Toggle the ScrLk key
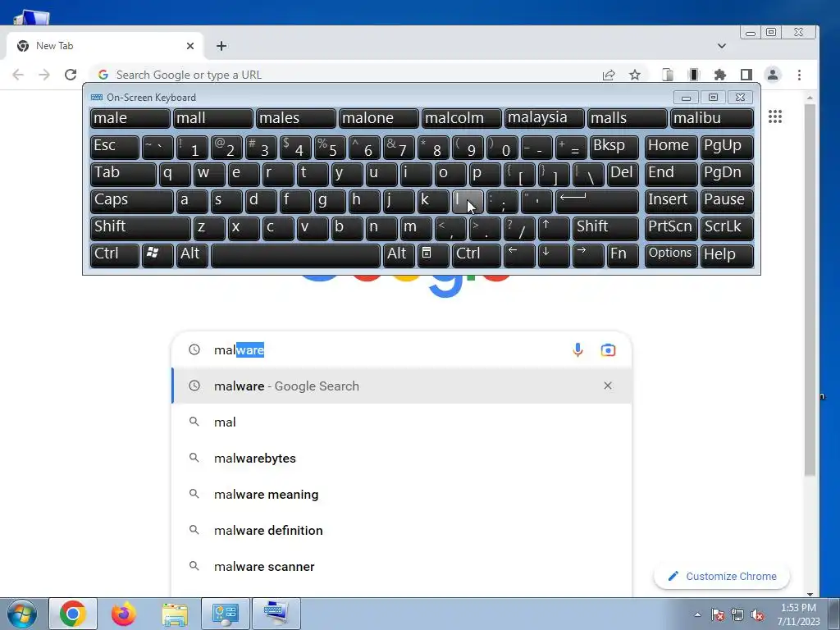This screenshot has width=840, height=630. coord(727,228)
